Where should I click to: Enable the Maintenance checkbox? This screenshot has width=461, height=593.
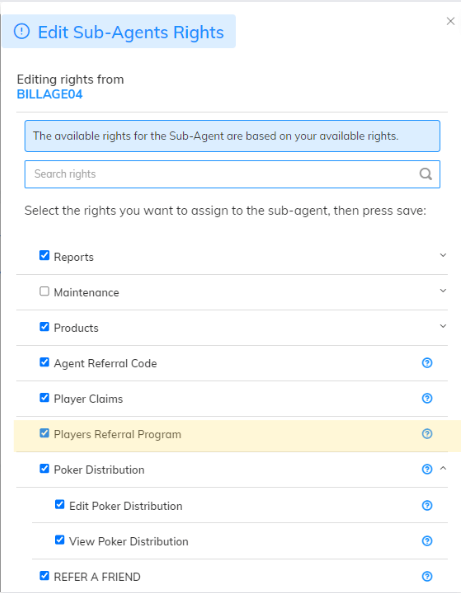tap(44, 291)
